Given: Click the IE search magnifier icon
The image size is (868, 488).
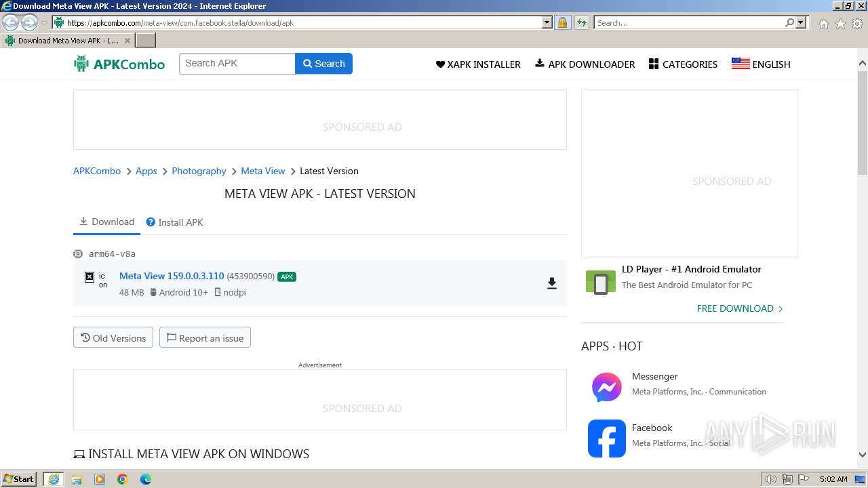Looking at the screenshot, I should [x=789, y=22].
